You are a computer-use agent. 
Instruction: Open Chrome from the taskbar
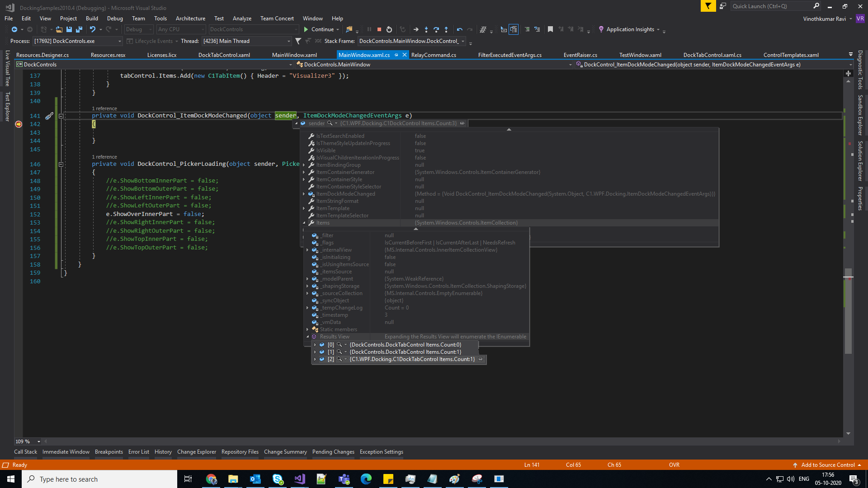click(x=211, y=479)
